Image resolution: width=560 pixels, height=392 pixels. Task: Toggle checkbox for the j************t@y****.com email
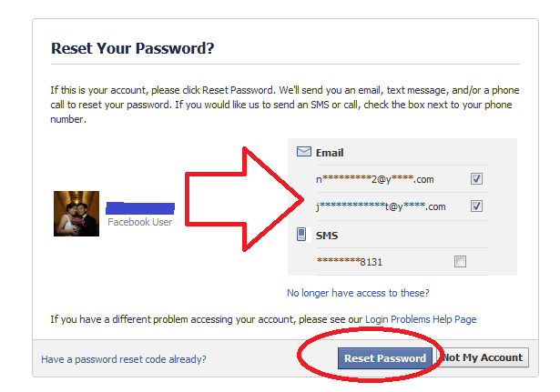[x=476, y=206]
